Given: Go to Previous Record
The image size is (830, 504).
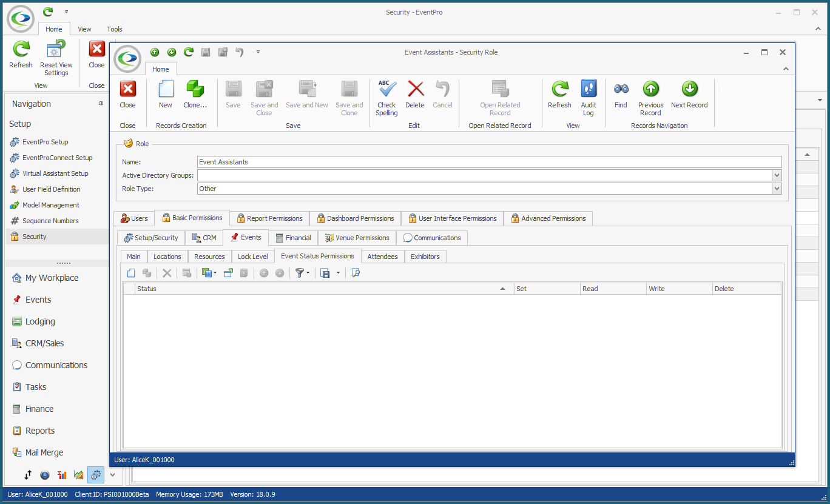Looking at the screenshot, I should [x=650, y=98].
